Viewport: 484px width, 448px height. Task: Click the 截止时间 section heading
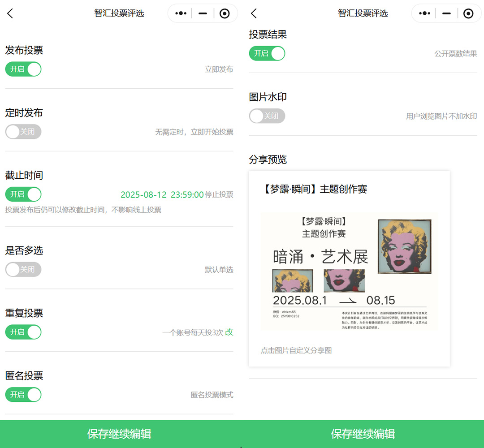[x=24, y=175]
